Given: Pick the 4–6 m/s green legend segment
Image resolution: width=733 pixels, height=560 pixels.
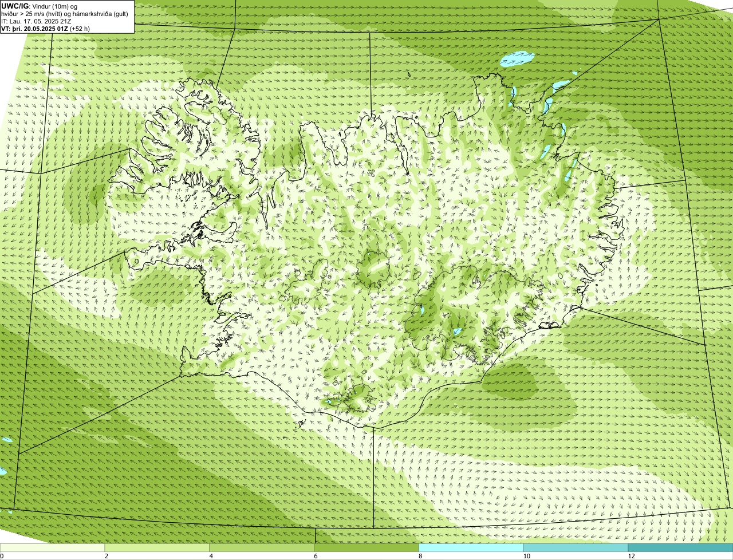Looking at the screenshot, I should [262, 547].
